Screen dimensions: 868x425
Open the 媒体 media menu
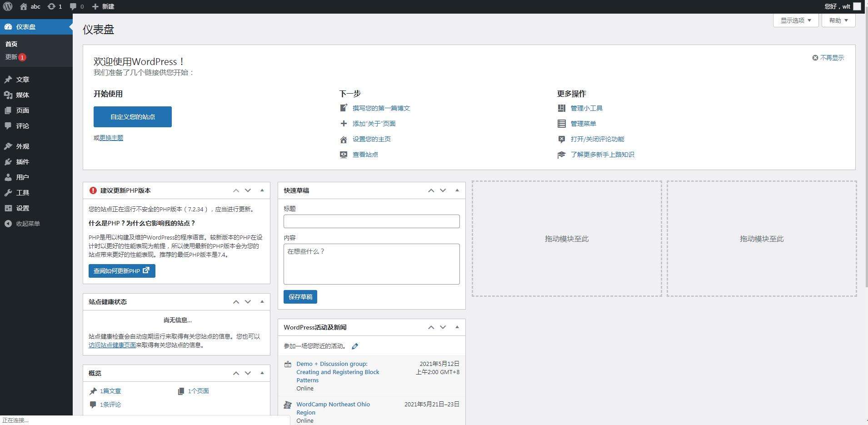[x=36, y=95]
